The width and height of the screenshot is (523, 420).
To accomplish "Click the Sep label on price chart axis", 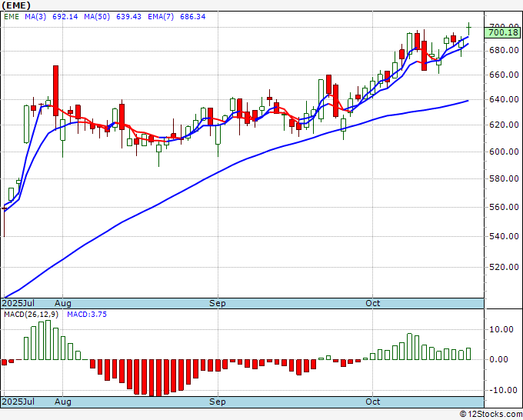I will click(x=218, y=303).
